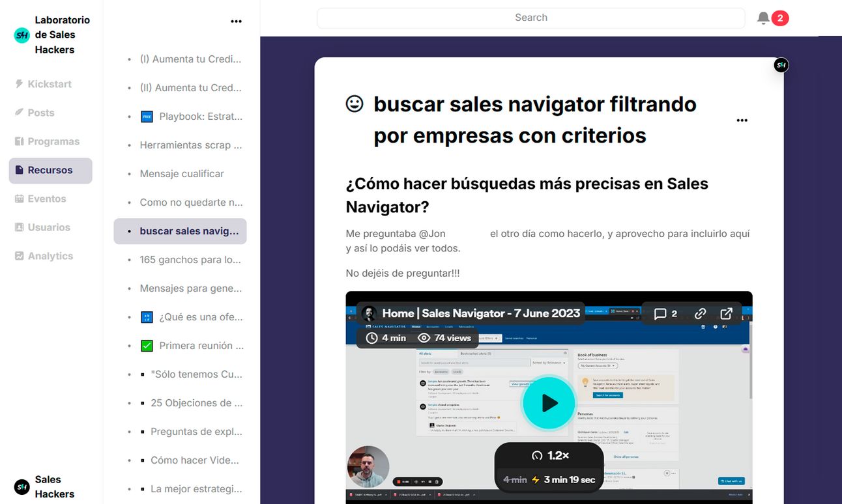Open video in new tab icon
Image resolution: width=842 pixels, height=504 pixels.
point(726,314)
